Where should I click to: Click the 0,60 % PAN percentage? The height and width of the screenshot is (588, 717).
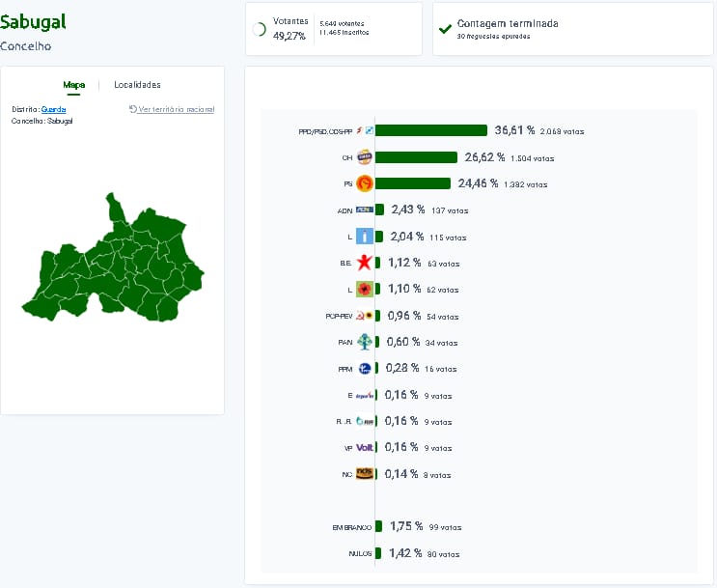(403, 342)
